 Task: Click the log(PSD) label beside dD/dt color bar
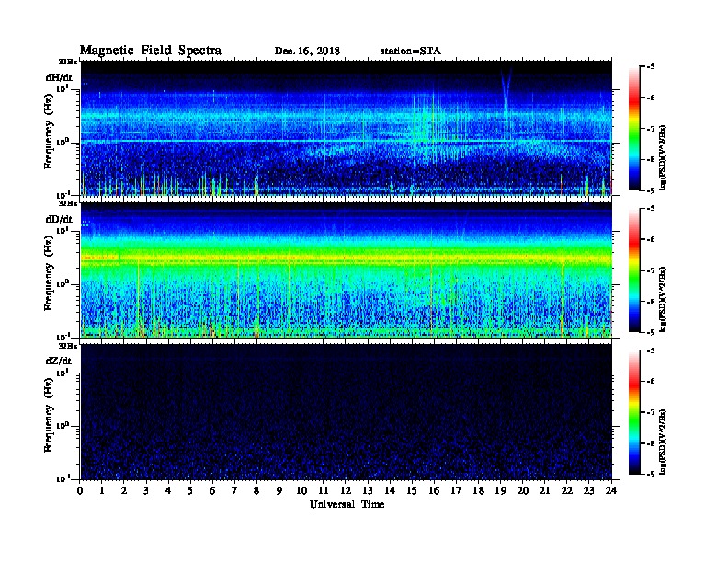pos(663,299)
